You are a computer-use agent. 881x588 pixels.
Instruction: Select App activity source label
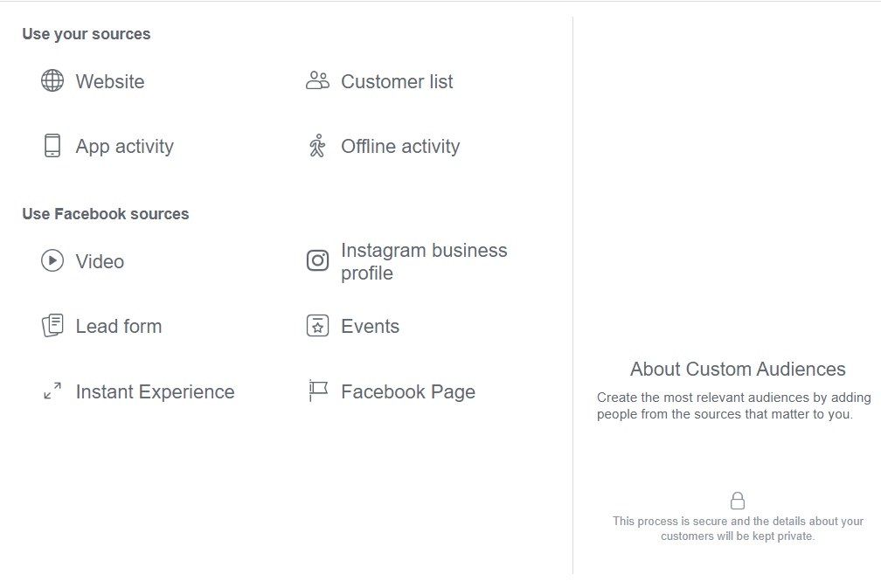pyautogui.click(x=125, y=146)
